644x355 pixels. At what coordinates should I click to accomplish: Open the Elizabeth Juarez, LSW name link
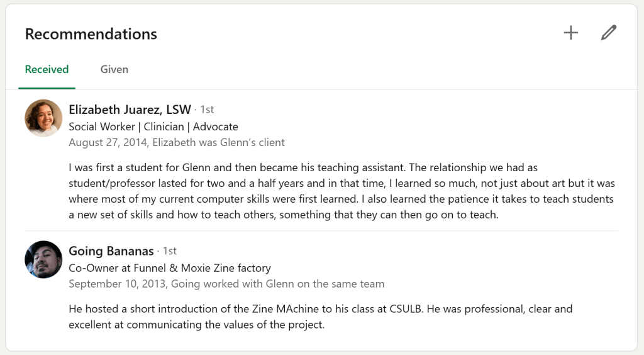click(130, 110)
